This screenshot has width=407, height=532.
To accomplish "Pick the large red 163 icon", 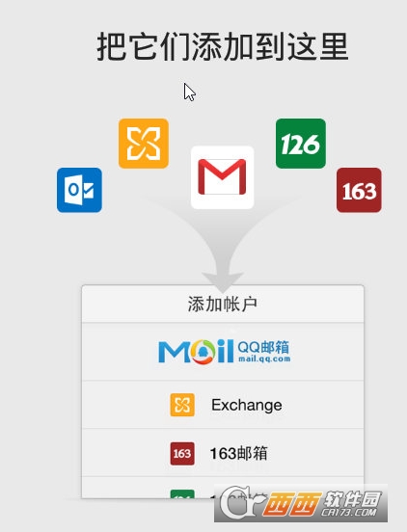I will [x=359, y=190].
